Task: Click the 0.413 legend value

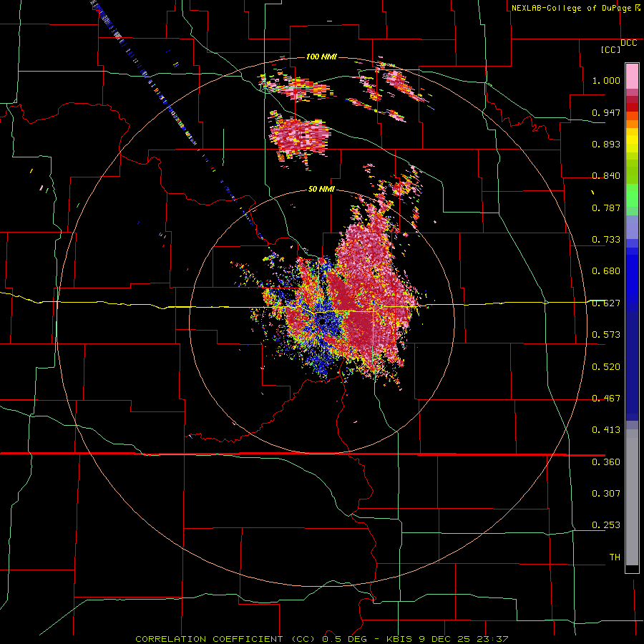Action: click(606, 430)
